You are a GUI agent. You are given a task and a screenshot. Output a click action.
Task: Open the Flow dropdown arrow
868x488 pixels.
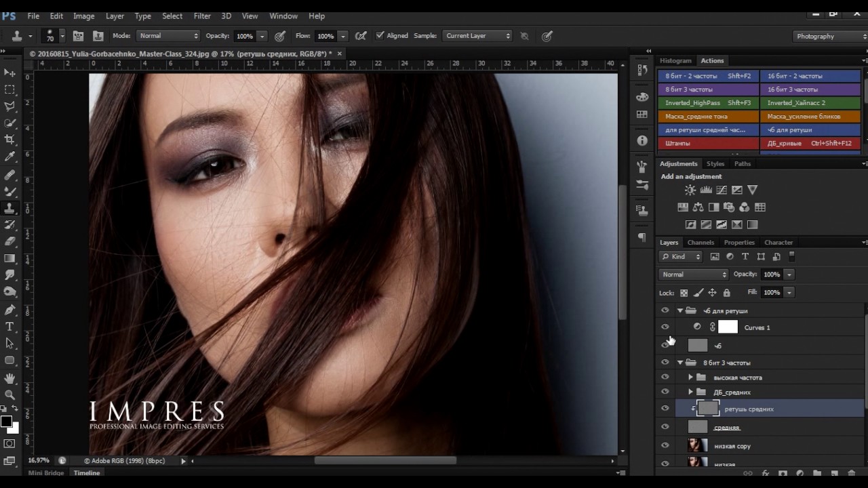tap(343, 36)
